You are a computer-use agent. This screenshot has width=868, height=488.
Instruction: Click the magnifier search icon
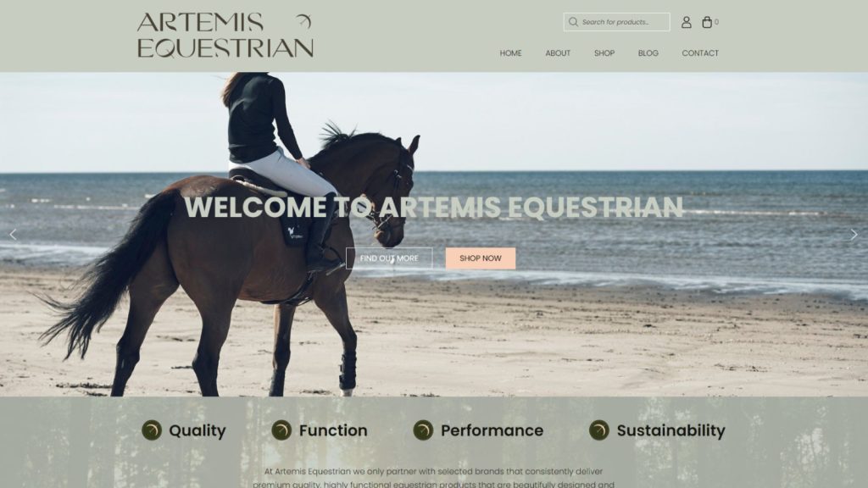click(x=573, y=22)
